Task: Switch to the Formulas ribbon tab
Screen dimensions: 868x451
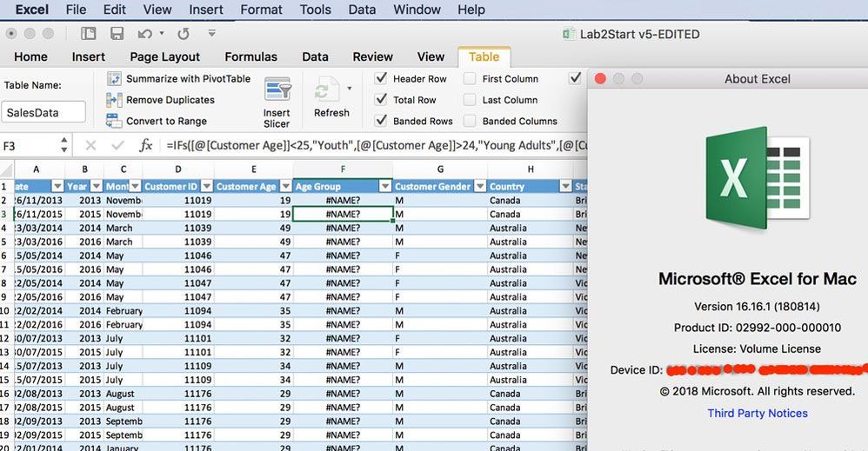Action: pos(250,56)
